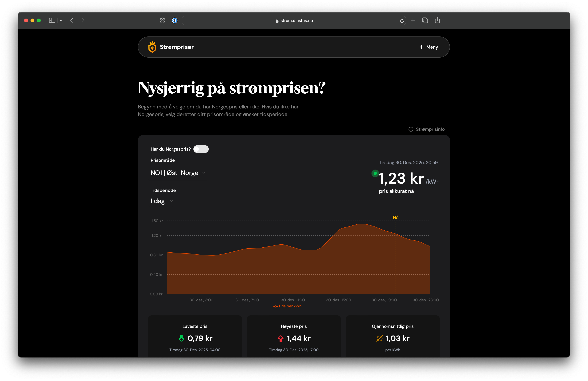Click the Share icon in the toolbar

tap(437, 20)
